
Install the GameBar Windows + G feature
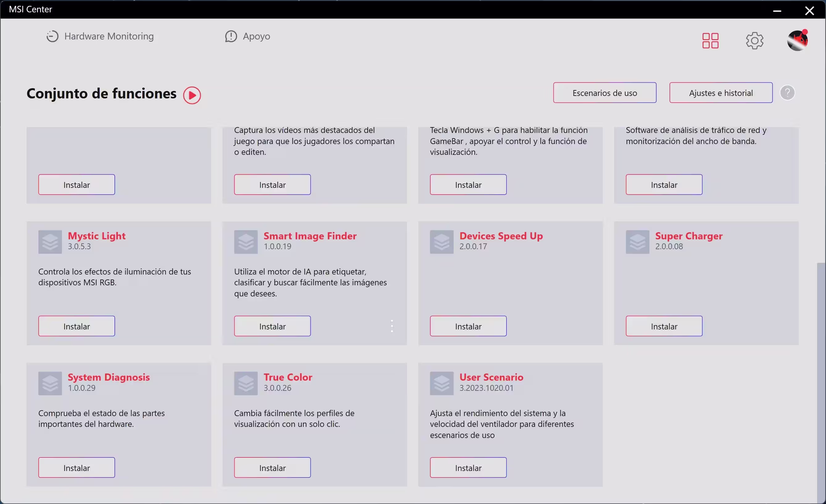pyautogui.click(x=468, y=184)
